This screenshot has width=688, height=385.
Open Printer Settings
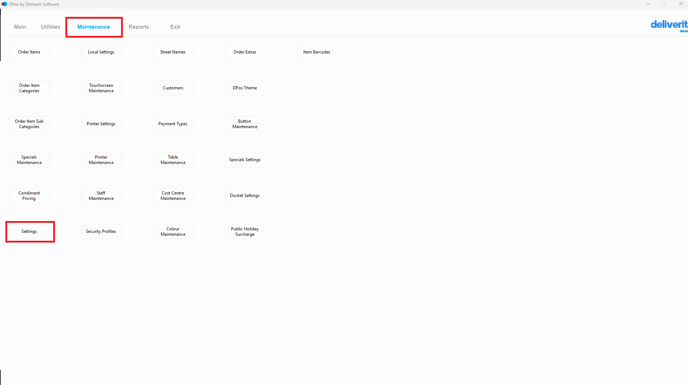click(101, 124)
